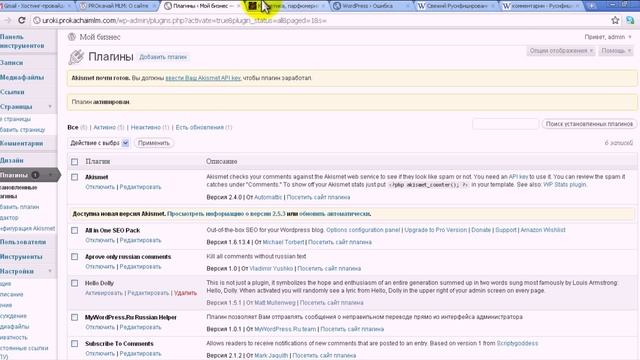Open new browser tab with plus button
640x360 pixels.
coord(591,6)
